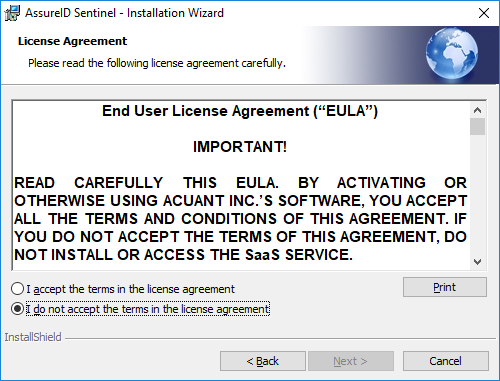The image size is (500, 381).
Task: Click the globe graphic in the header
Action: (x=452, y=53)
